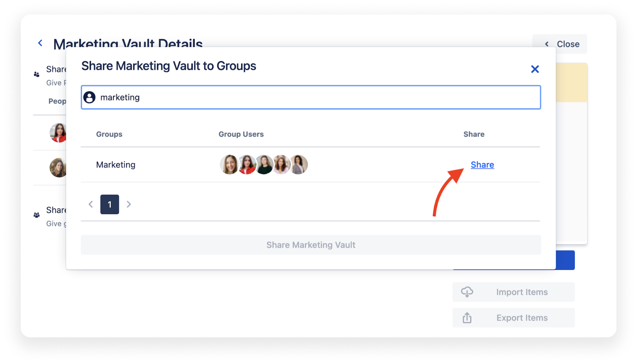637x364 pixels.
Task: Switch to the Group Users column header
Action: [x=241, y=134]
